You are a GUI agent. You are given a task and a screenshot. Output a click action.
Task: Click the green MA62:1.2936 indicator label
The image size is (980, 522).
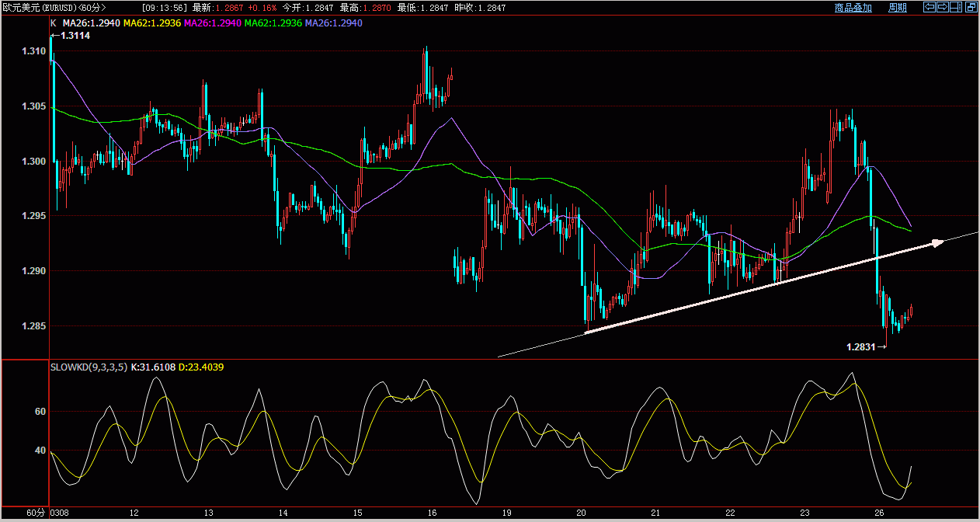(273, 23)
